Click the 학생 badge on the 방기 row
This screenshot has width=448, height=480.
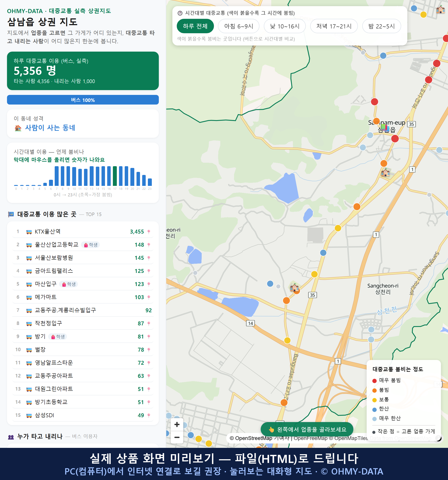click(x=58, y=337)
